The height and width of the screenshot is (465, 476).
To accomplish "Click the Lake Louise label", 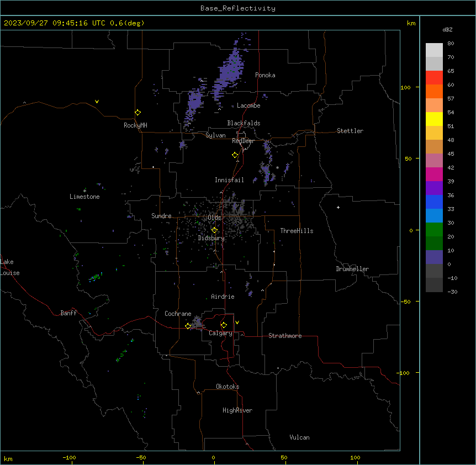I will tap(10, 267).
